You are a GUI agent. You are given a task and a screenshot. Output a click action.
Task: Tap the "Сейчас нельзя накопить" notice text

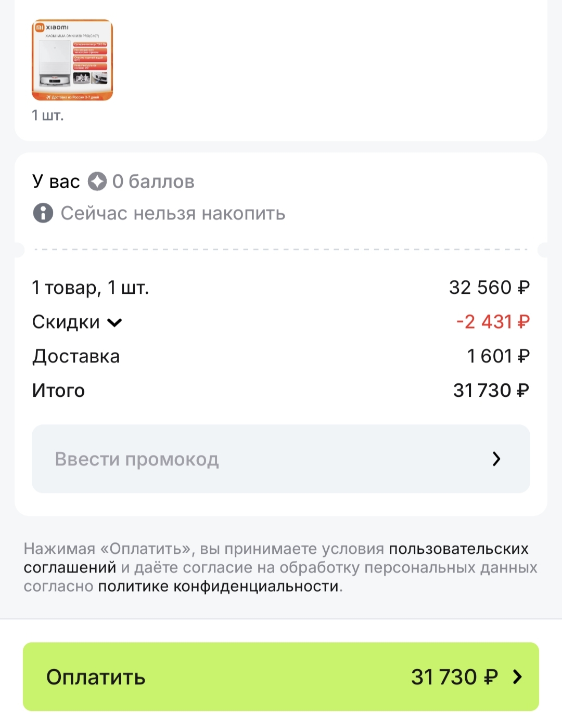[x=173, y=213]
